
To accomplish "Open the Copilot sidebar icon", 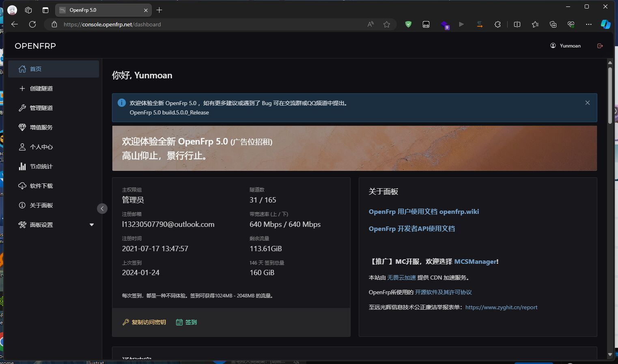I will 605,24.
